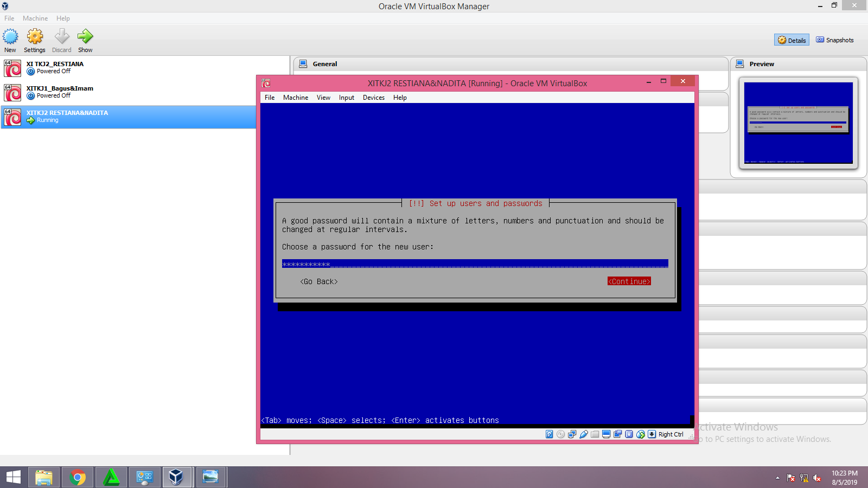Switch to the Snapshots view
This screenshot has width=868, height=488.
(835, 40)
